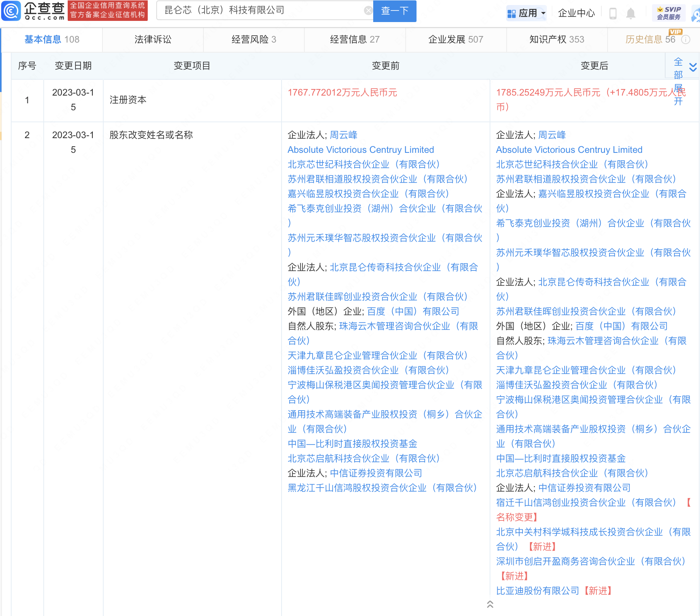Click the 应用 grid icon

click(x=511, y=14)
